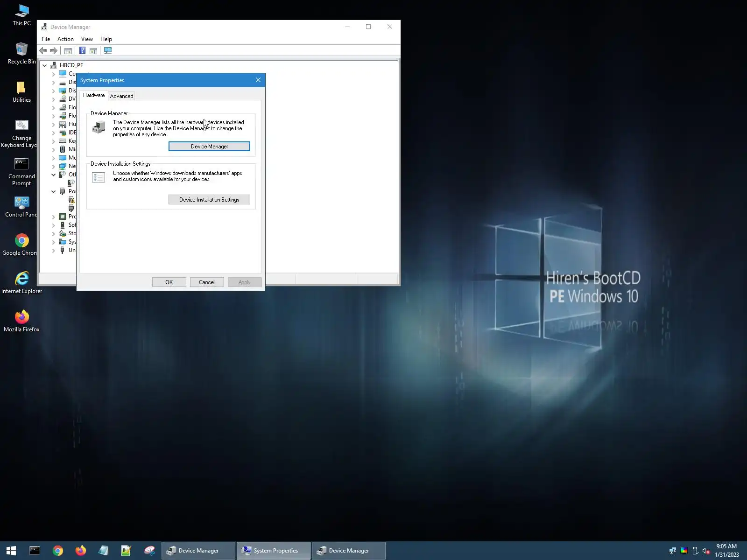Go back using Device Manager's Back arrow
This screenshot has width=747, height=560.
(43, 51)
